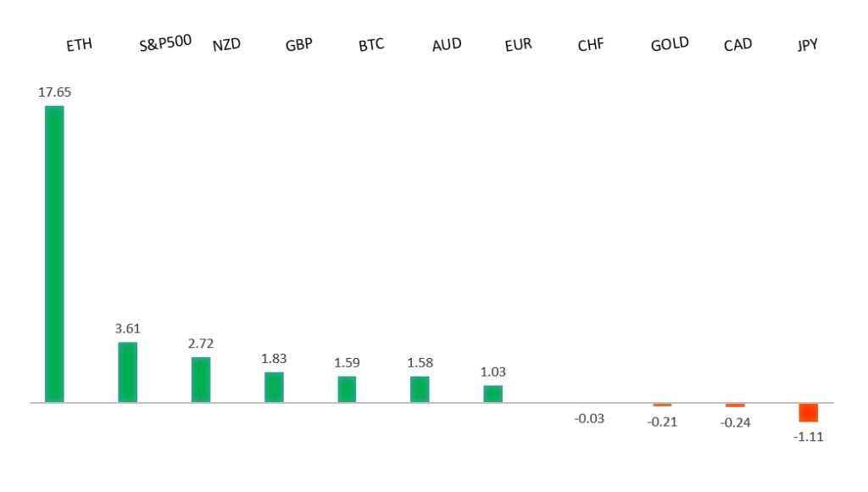
Task: Select the GOLD category label
Action: 670,44
